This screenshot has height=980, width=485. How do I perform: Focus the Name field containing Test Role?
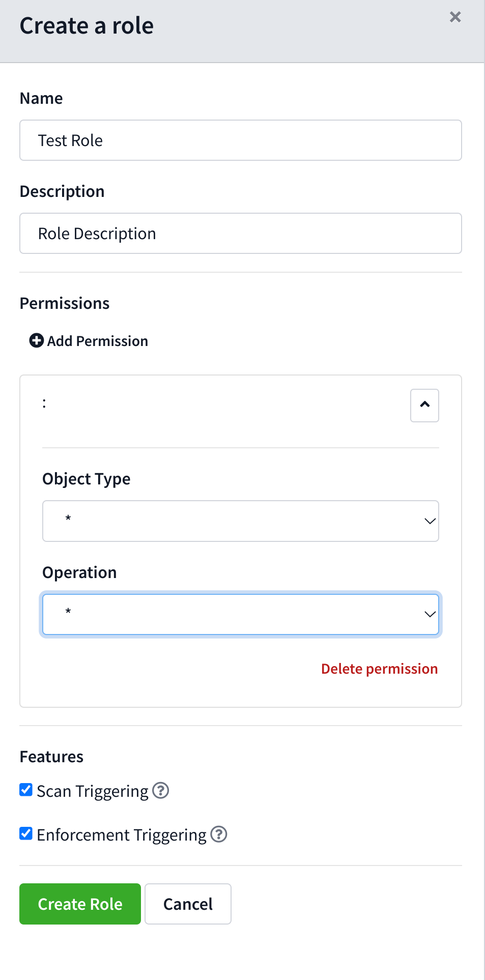(x=241, y=140)
